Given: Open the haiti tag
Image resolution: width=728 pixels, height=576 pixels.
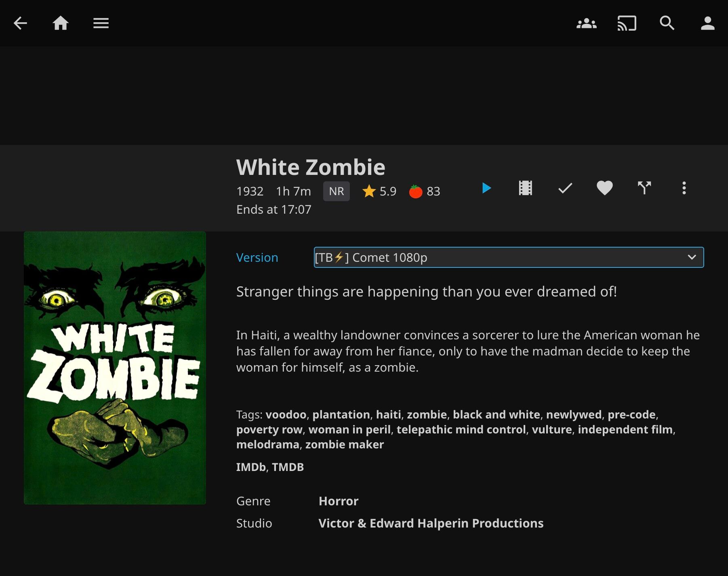Looking at the screenshot, I should [x=389, y=414].
